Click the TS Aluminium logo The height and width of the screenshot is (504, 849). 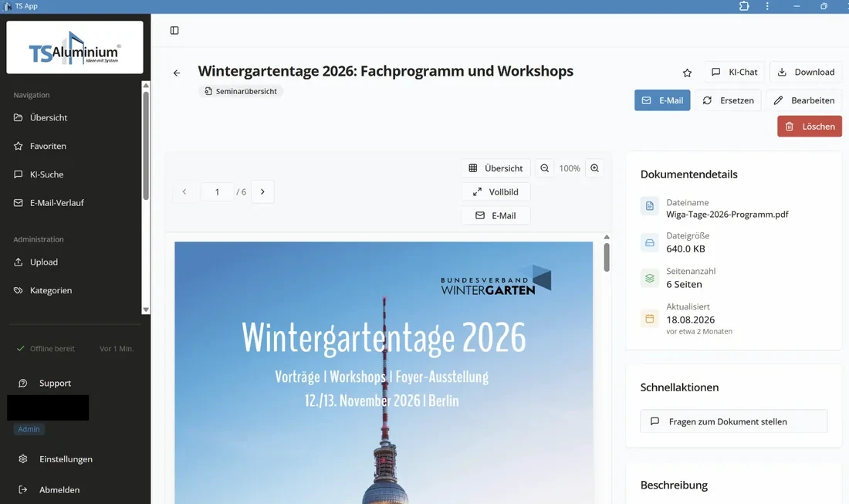click(x=75, y=48)
